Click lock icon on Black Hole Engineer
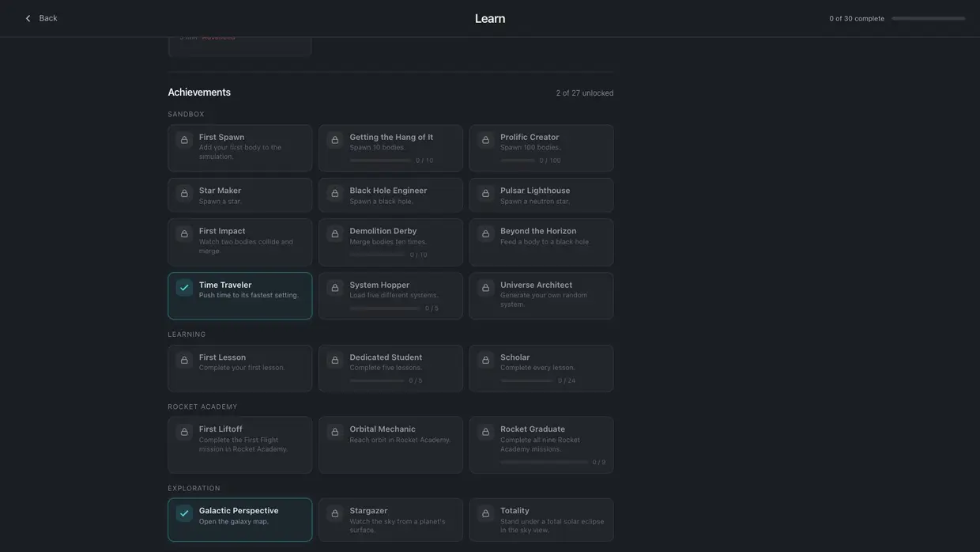980x552 pixels. (335, 194)
